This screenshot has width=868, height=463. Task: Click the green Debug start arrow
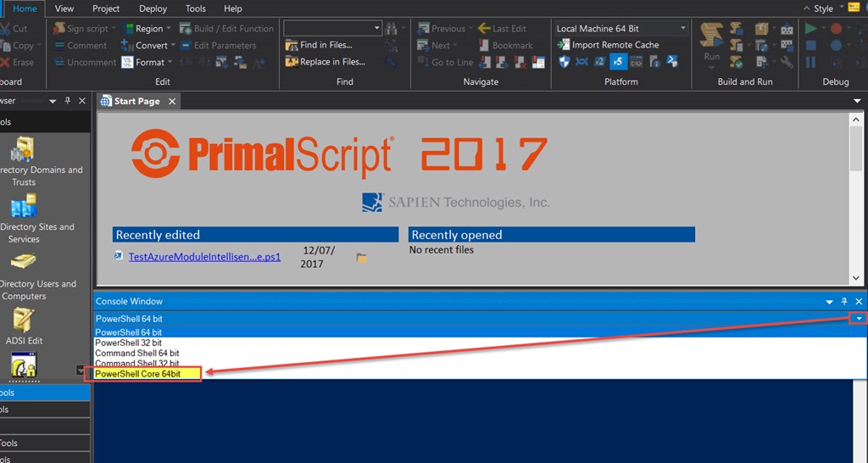click(x=811, y=28)
